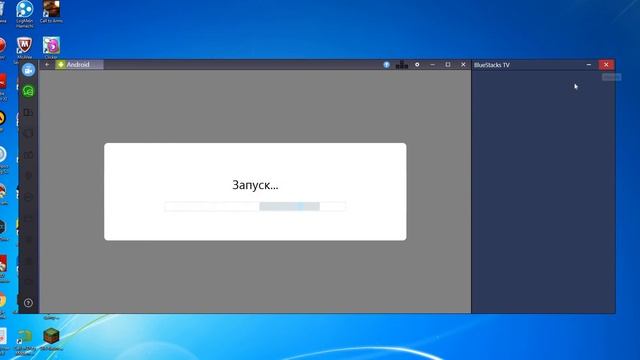
Task: Click the Запуск... loading text
Action: 255,185
